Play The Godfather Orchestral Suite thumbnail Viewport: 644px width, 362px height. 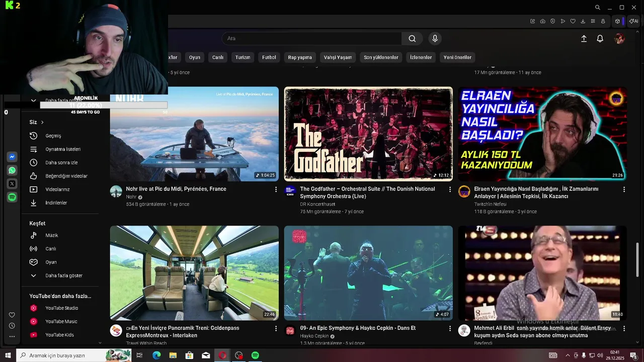point(368,134)
